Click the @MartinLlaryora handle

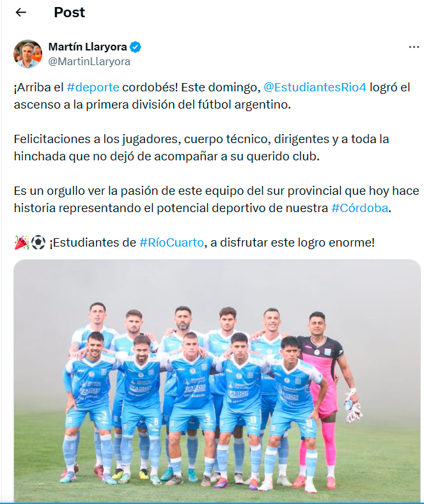pyautogui.click(x=89, y=61)
